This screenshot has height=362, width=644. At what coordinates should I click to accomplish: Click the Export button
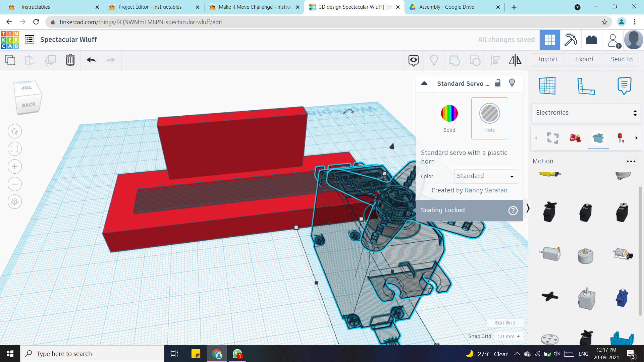pyautogui.click(x=585, y=59)
